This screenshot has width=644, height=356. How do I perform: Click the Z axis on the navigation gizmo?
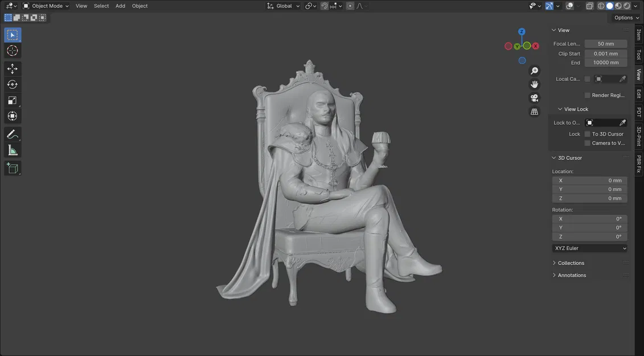(522, 31)
